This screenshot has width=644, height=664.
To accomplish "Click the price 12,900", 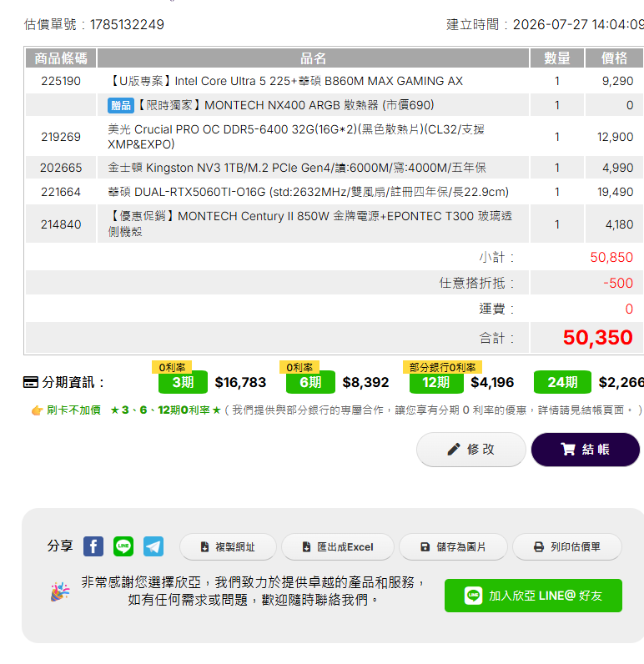I will click(x=615, y=137).
